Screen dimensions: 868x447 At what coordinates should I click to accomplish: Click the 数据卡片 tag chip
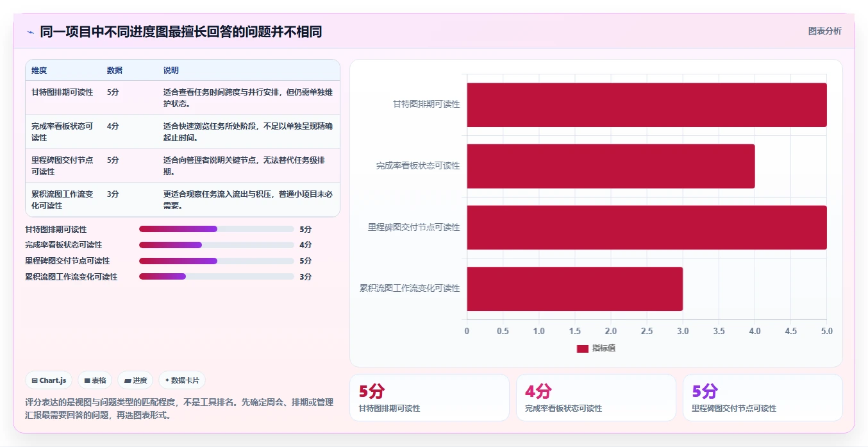tap(182, 380)
